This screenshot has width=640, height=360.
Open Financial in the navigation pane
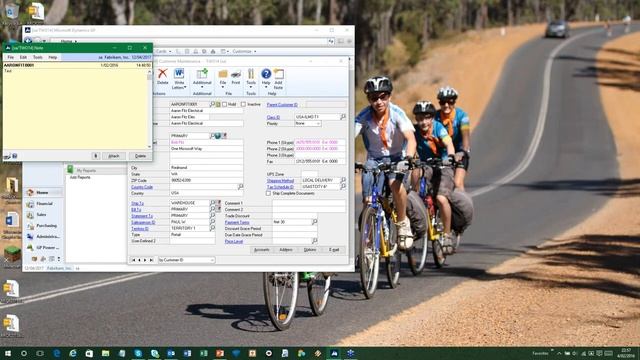(44, 203)
